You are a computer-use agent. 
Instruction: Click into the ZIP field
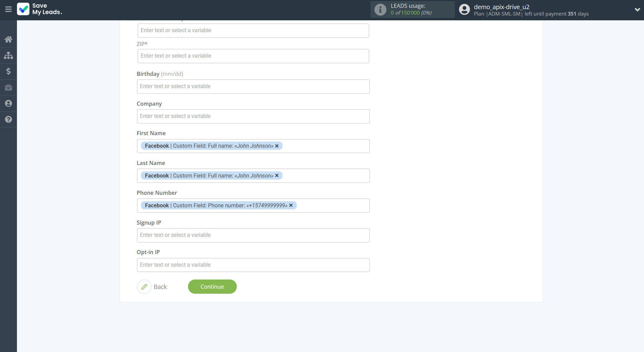[253, 56]
